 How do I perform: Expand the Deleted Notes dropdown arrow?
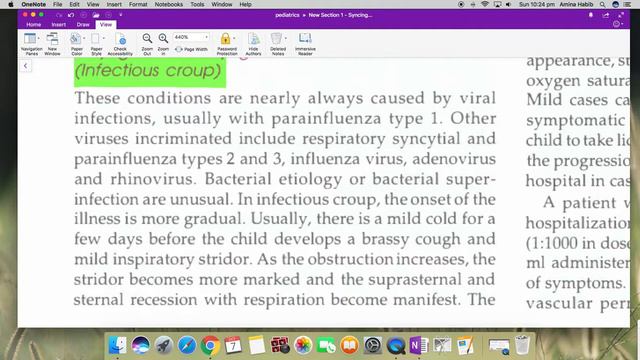click(286, 38)
